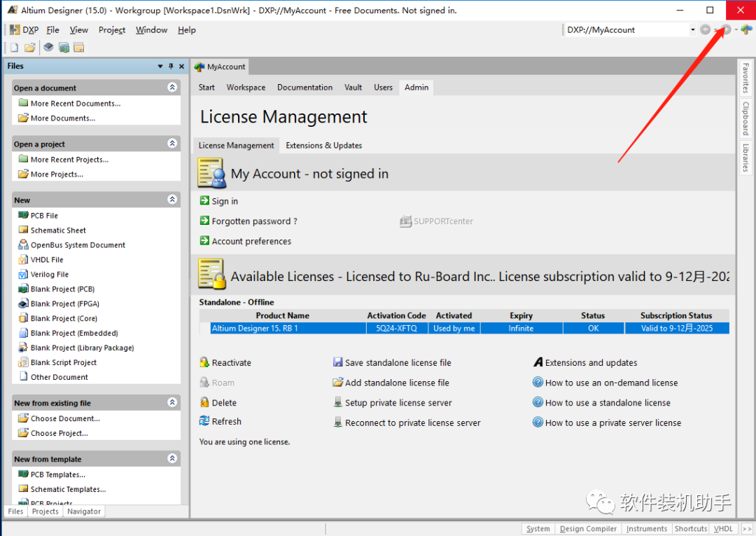The height and width of the screenshot is (536, 756).
Task: Click the 'Forgotten password ?' link
Action: (254, 221)
